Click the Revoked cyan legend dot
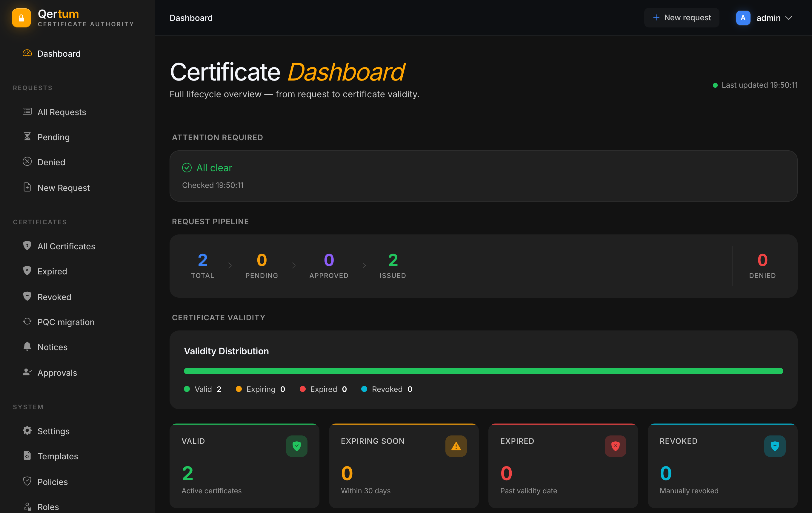Viewport: 812px width, 513px height. (364, 389)
